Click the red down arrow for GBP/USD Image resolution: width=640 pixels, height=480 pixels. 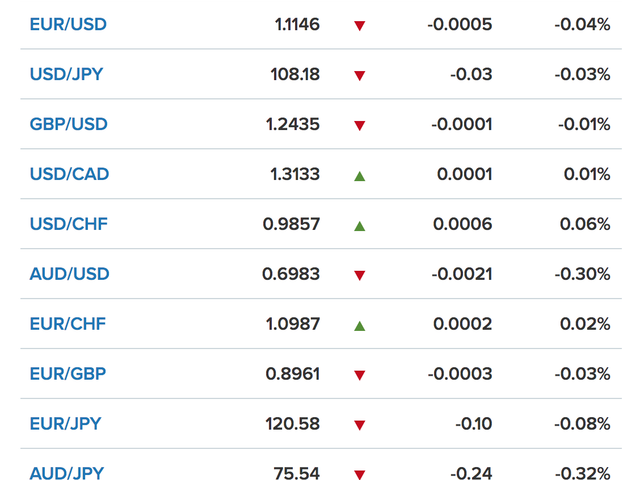pyautogui.click(x=360, y=125)
